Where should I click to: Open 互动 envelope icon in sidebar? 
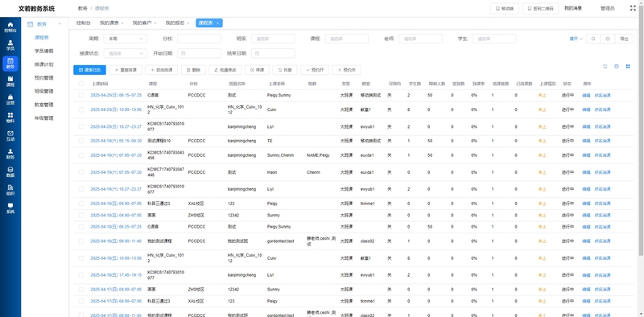(10, 135)
